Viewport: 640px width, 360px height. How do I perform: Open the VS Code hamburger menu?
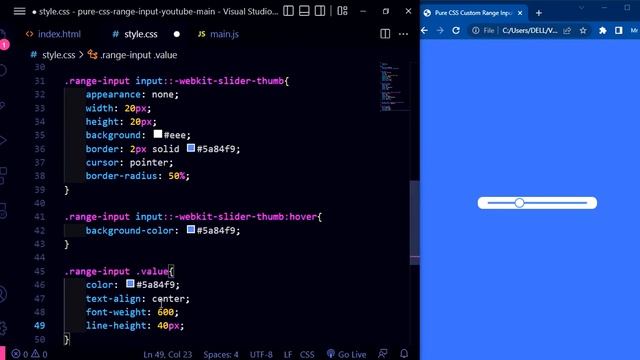pyautogui.click(x=19, y=11)
